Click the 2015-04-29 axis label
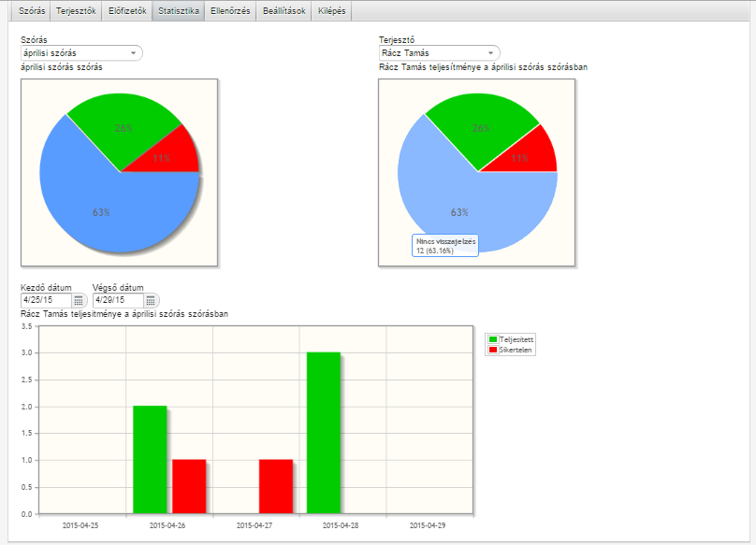Screen dimensions: 756x545 pos(428,525)
